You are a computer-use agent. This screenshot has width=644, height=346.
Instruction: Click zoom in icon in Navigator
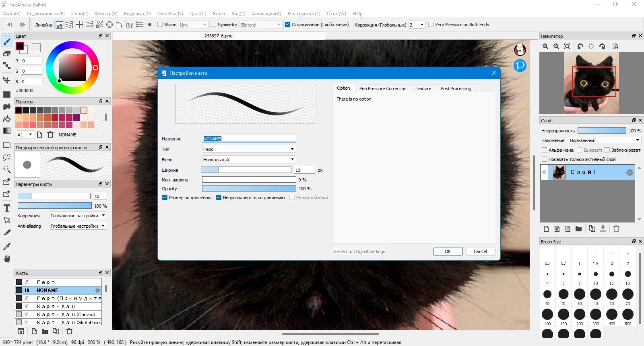point(545,46)
